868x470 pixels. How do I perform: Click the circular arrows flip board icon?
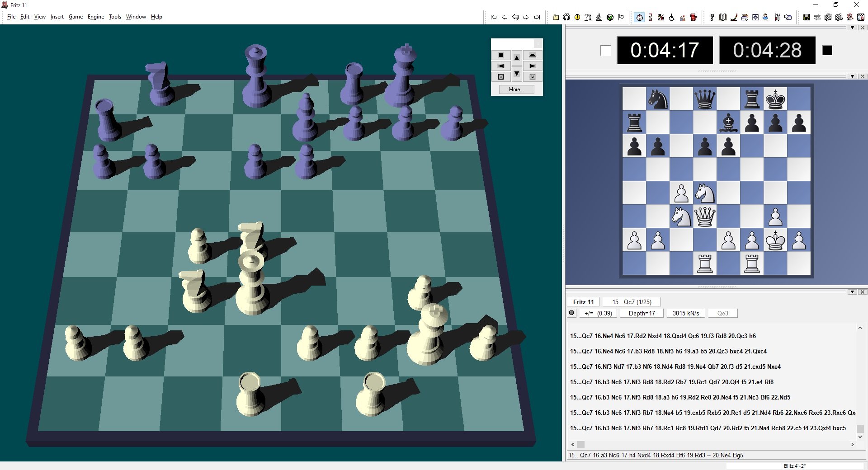tap(566, 17)
